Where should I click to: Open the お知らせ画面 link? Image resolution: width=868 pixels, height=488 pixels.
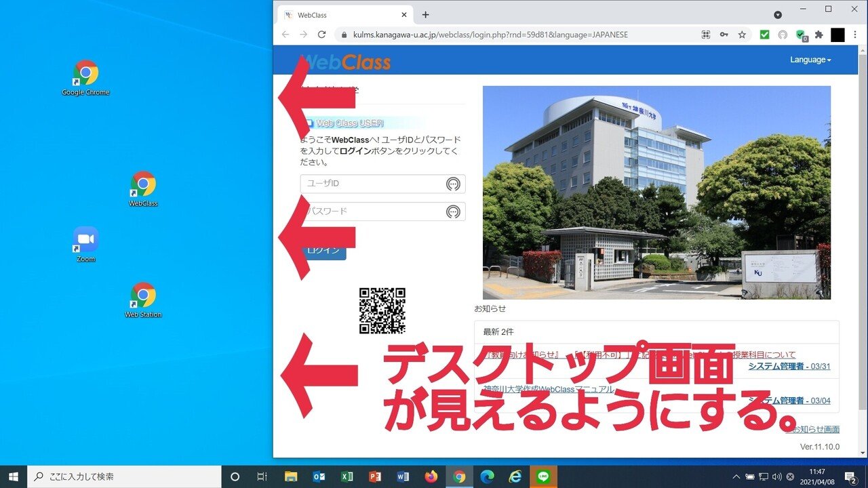811,429
